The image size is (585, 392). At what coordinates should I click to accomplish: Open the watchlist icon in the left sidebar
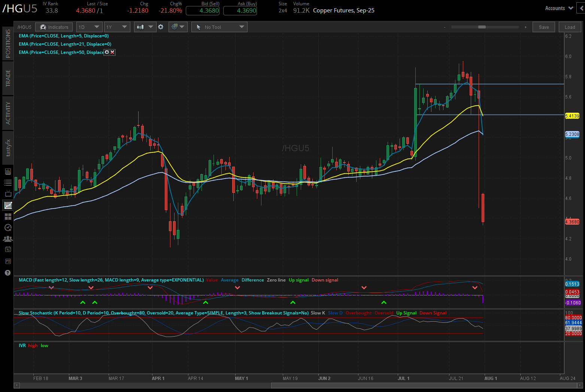coord(7,182)
